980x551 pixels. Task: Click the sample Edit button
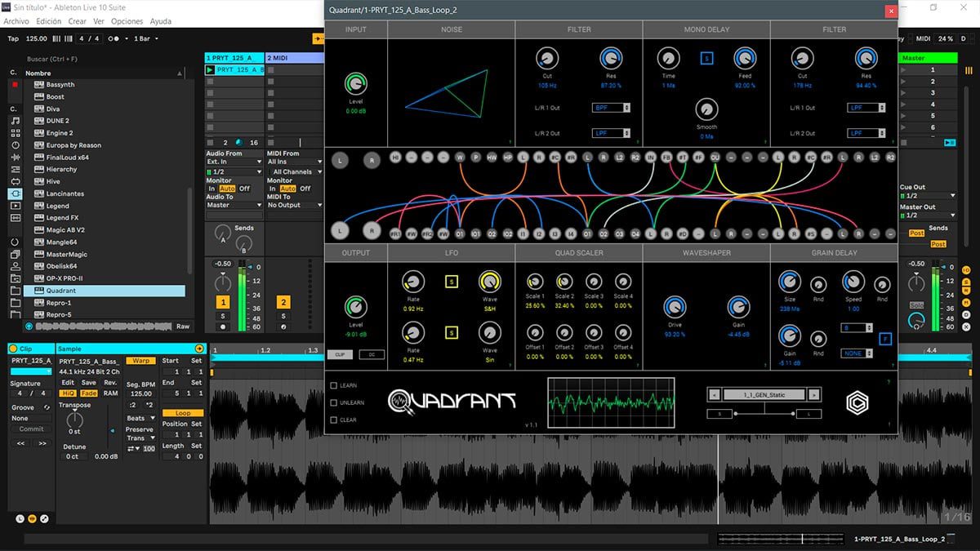tap(69, 382)
